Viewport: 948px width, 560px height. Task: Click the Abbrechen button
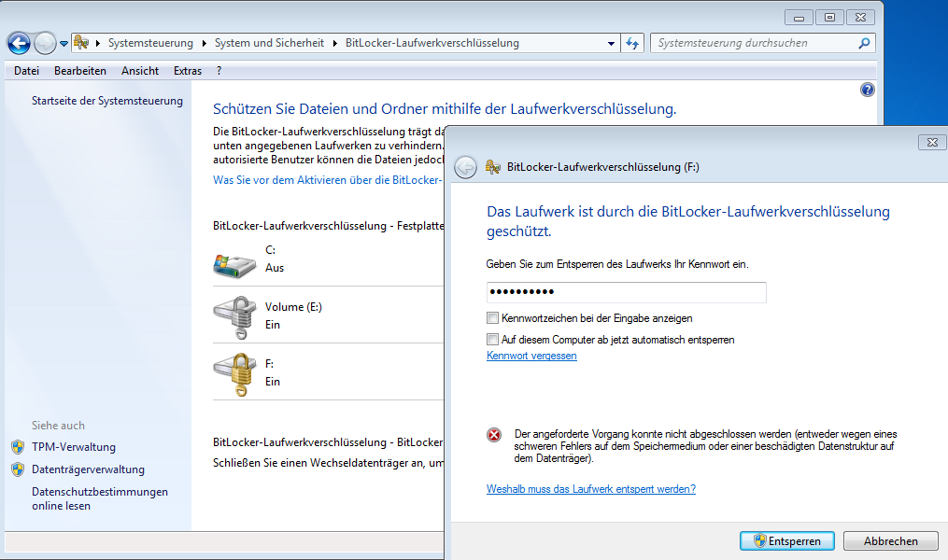[x=891, y=541]
